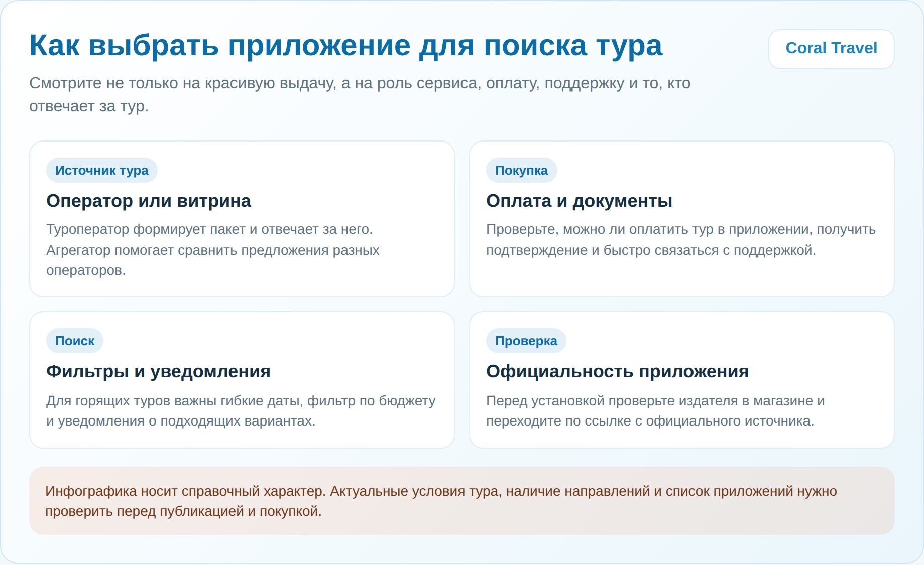Select the "Источник тура" tag

pyautogui.click(x=102, y=170)
